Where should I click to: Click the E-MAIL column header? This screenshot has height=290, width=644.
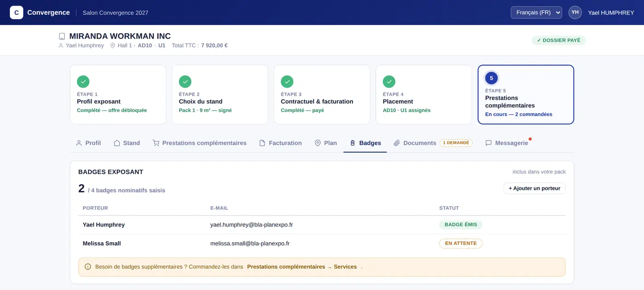(x=219, y=208)
